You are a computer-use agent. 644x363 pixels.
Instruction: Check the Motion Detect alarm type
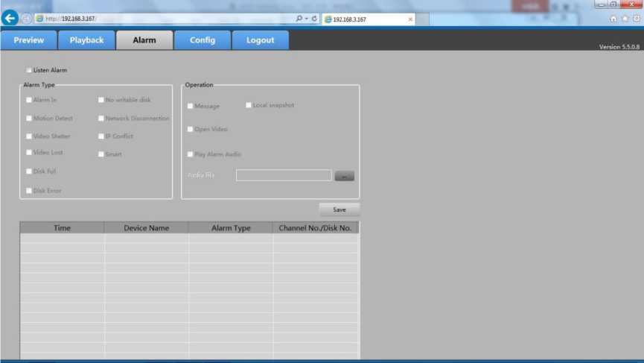29,119
